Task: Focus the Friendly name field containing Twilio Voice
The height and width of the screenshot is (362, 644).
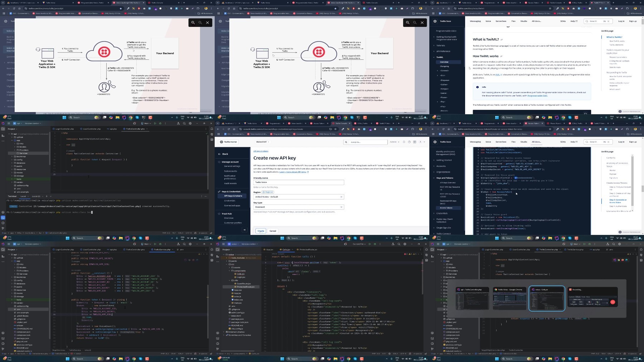Action: tap(299, 182)
